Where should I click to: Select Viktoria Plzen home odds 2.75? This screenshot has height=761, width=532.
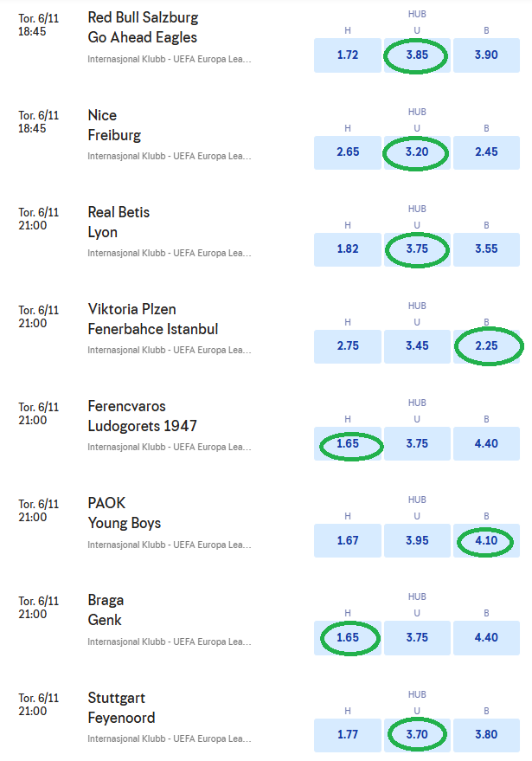348,346
